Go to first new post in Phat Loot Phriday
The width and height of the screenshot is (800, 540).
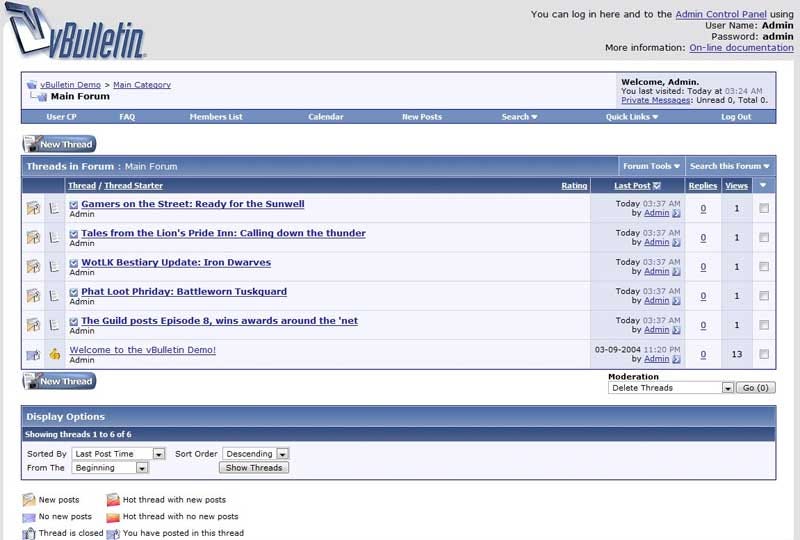(x=73, y=292)
